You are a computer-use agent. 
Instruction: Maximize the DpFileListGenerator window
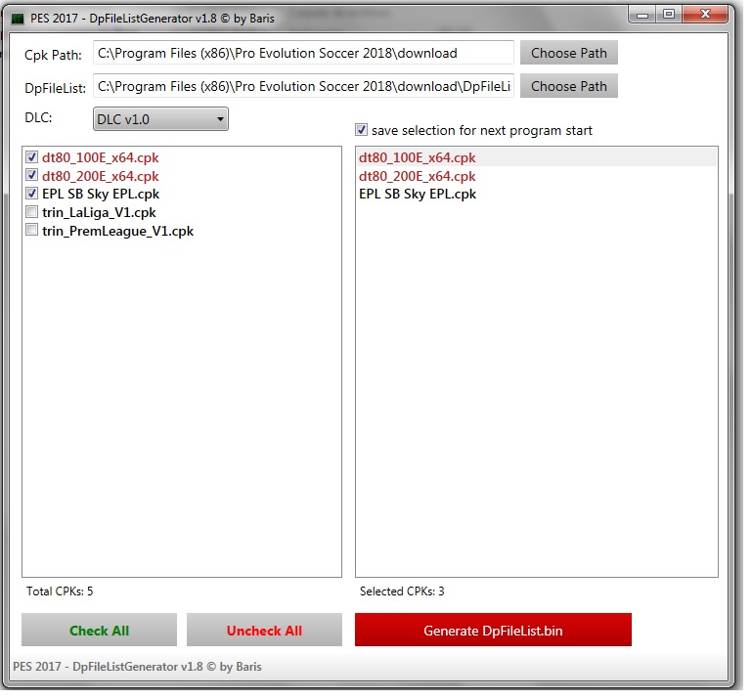tap(669, 15)
